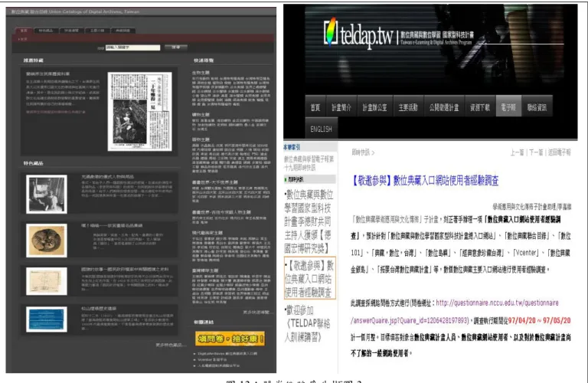Open the round cat painting thumbnail
The width and height of the screenshot is (588, 383).
(x=47, y=241)
